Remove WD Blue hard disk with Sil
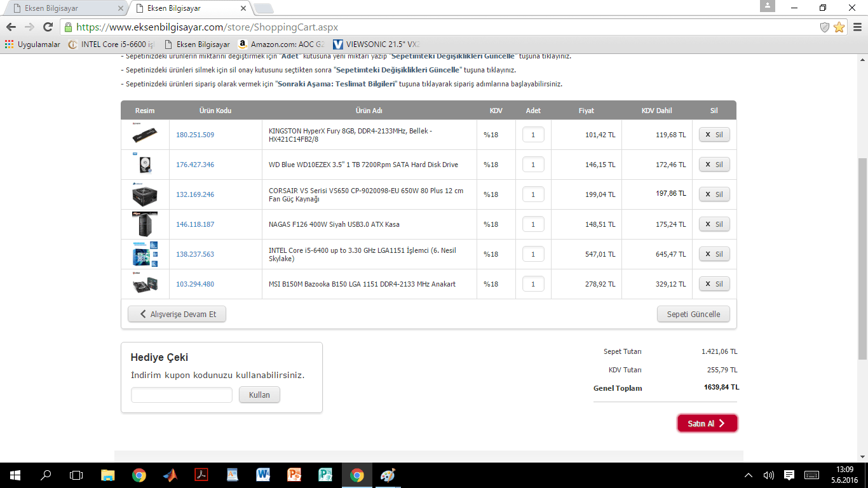 pyautogui.click(x=714, y=165)
